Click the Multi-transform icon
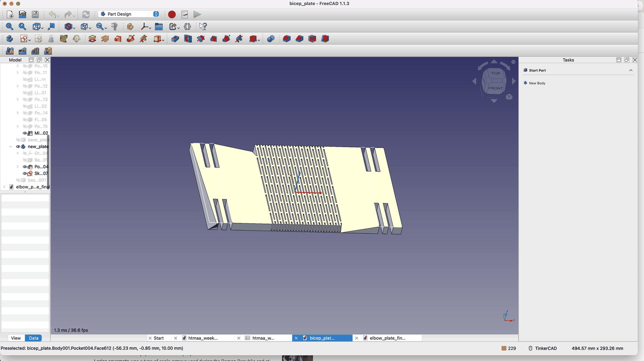The width and height of the screenshot is (644, 361). 48,51
